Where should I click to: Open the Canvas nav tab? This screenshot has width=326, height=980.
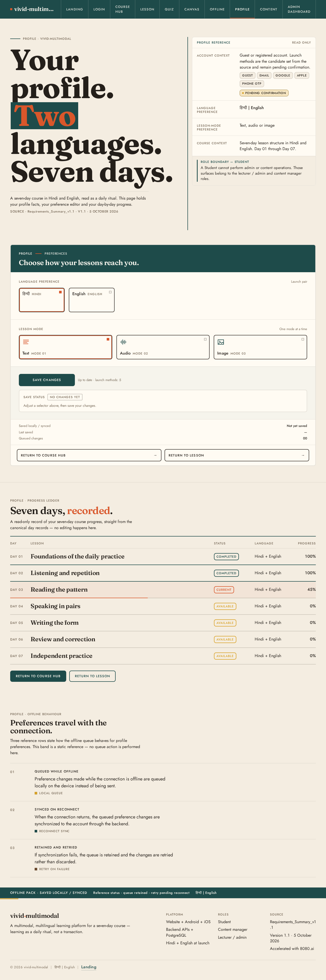click(192, 9)
